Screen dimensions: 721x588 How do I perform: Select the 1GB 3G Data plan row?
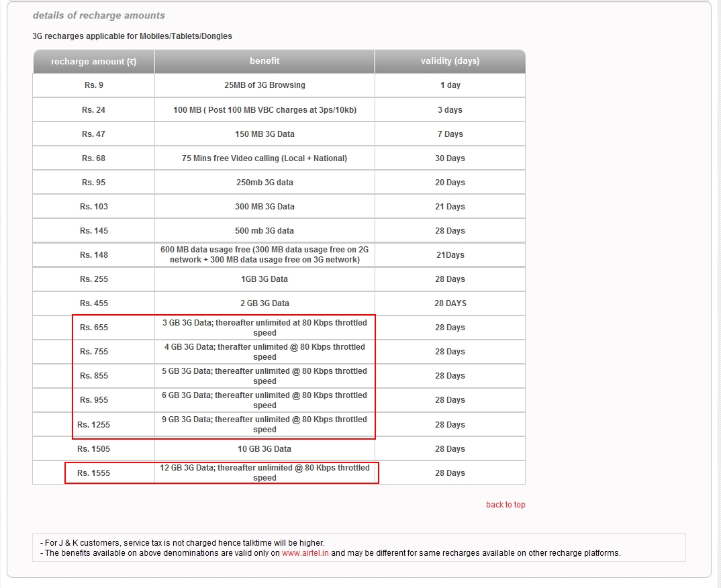pos(264,279)
